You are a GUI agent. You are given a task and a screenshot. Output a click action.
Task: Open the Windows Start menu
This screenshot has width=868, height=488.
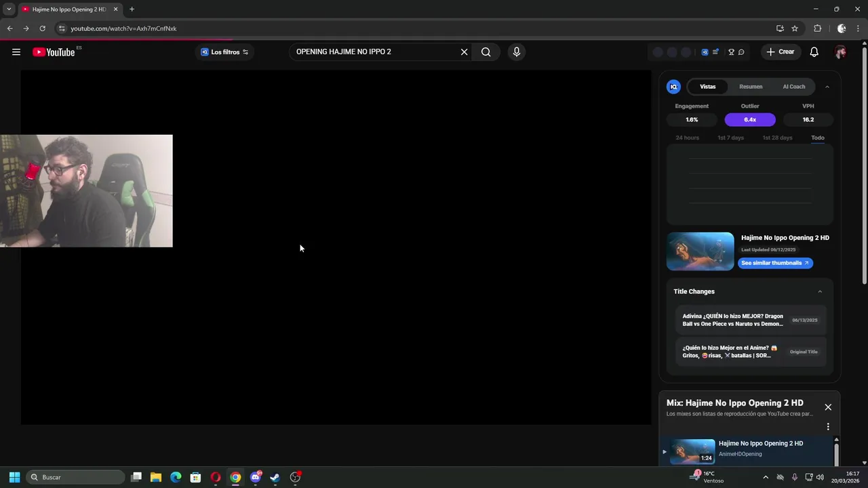click(x=14, y=477)
